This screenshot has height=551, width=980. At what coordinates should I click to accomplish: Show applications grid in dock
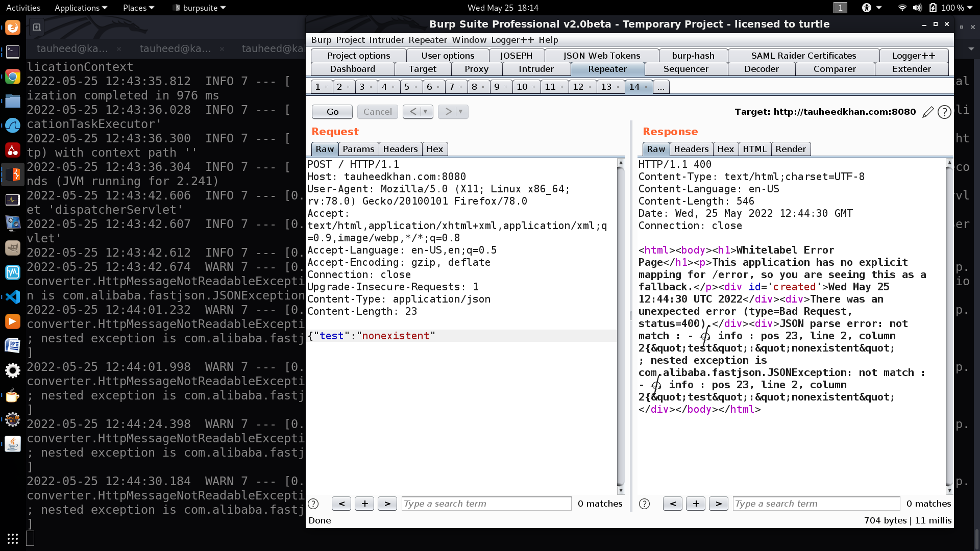13,538
